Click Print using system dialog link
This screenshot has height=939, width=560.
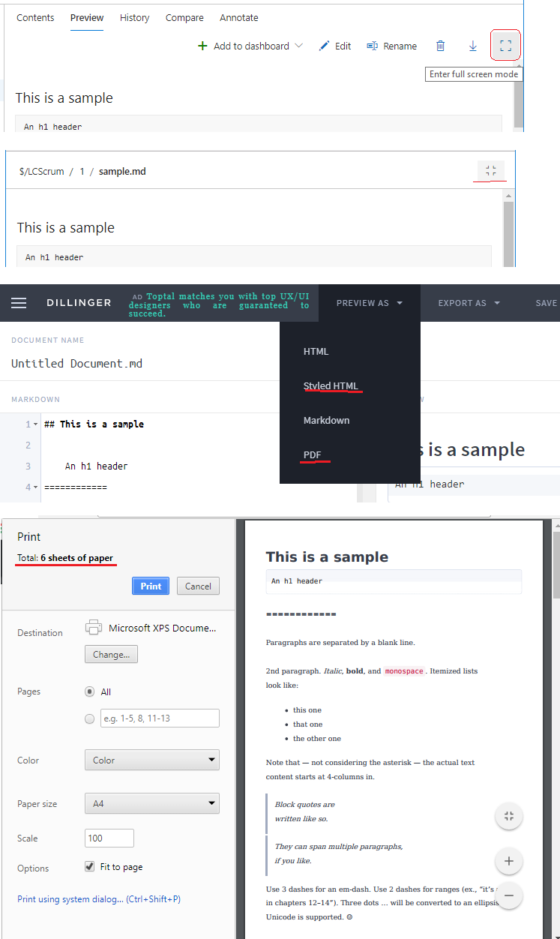(99, 898)
